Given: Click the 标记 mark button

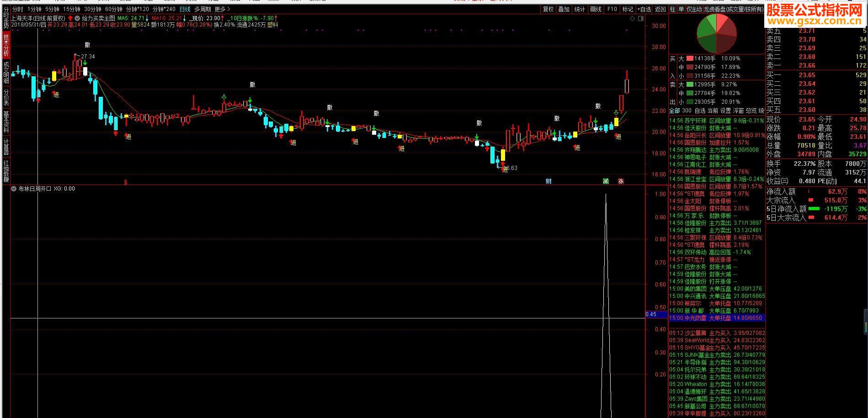Looking at the screenshot, I should pyautogui.click(x=628, y=9).
